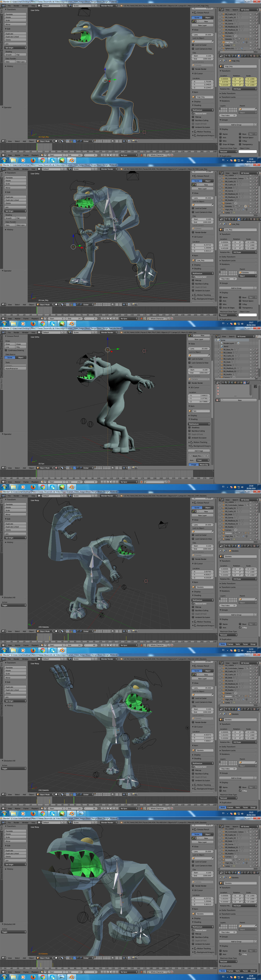Click the Lamp object icon in the Beast_Design_27 outliner
The image size is (261, 980).
click(224, 45)
